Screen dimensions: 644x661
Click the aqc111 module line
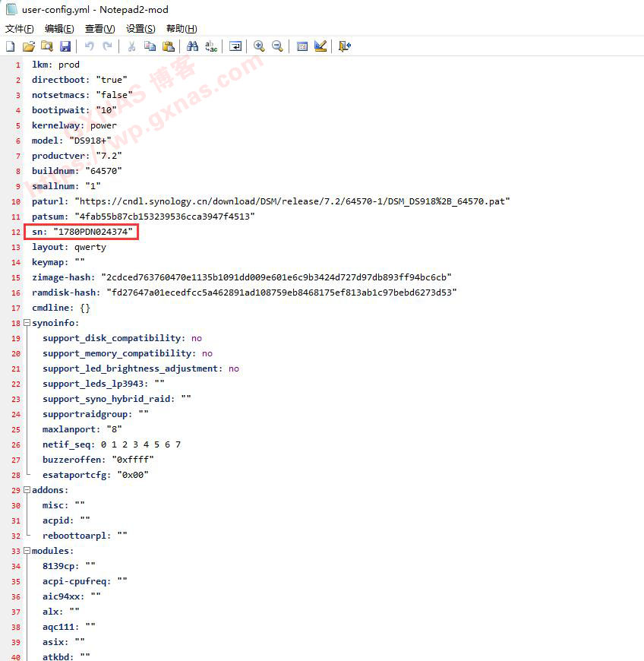(x=69, y=627)
